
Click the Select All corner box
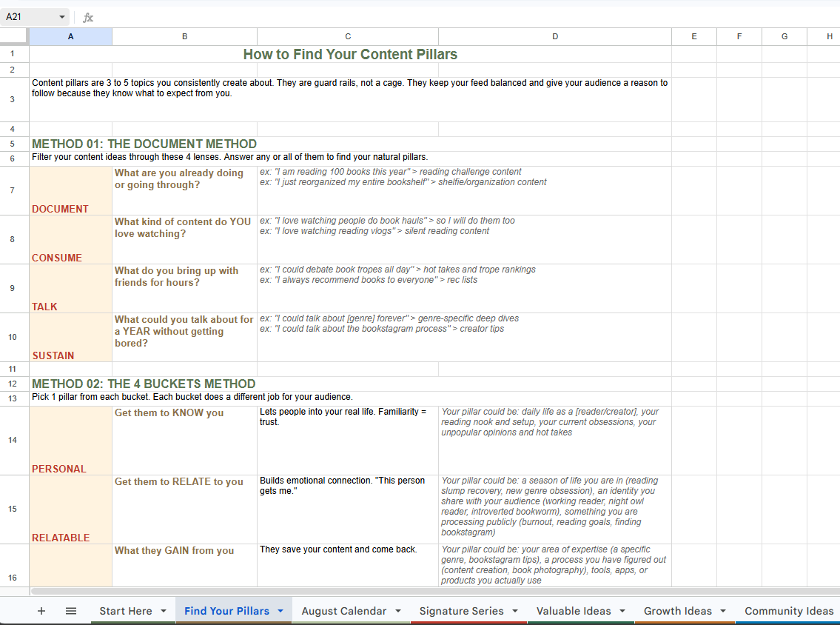(x=13, y=36)
